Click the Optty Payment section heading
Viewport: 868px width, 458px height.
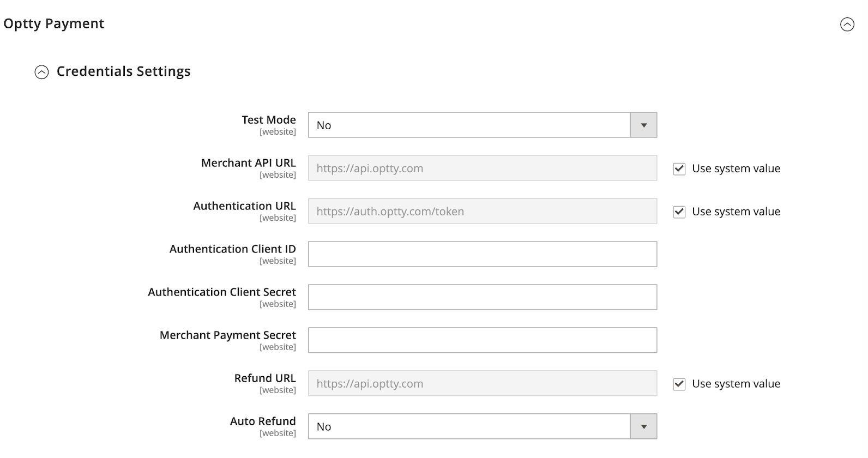coord(54,23)
